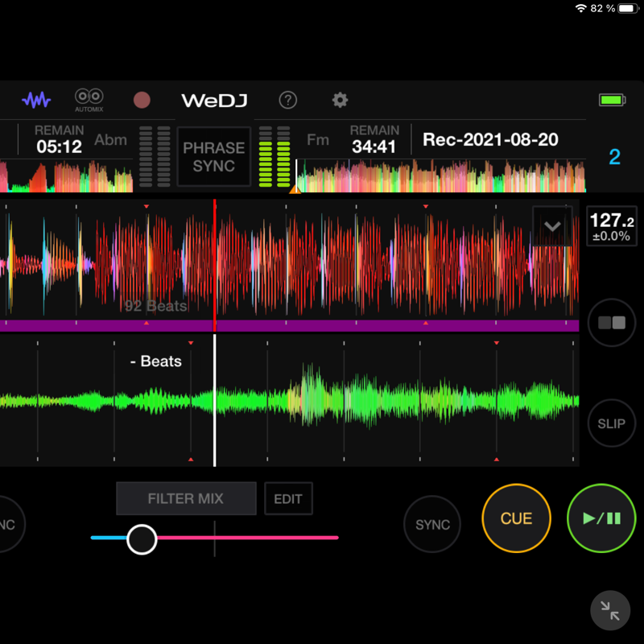
Task: Tap deck 2 remaining time 34:41
Action: pyautogui.click(x=374, y=147)
